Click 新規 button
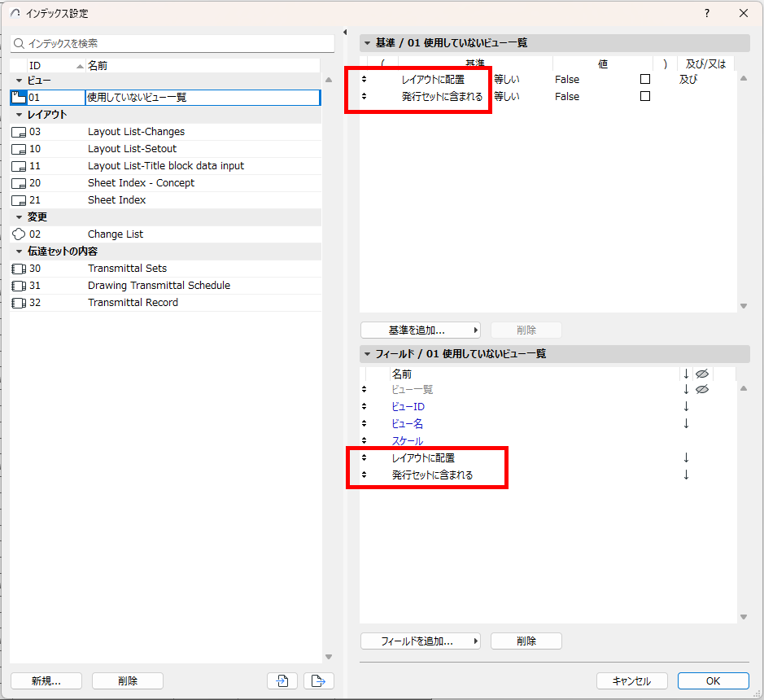 pos(46,680)
